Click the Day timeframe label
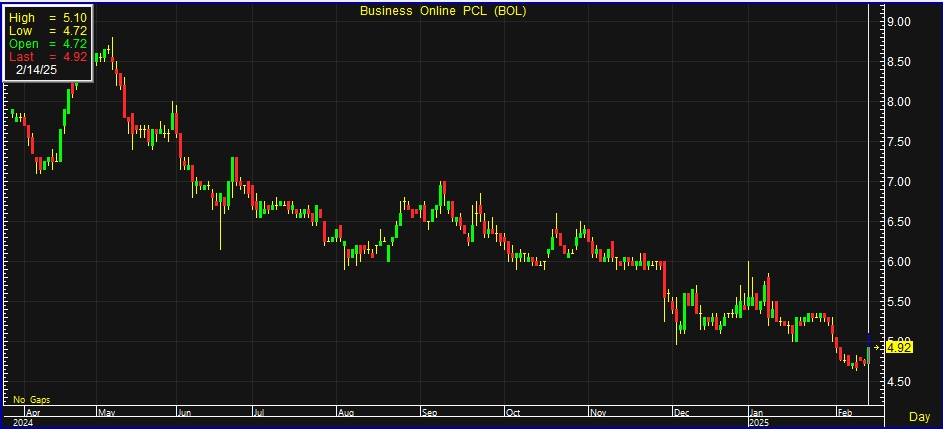 [x=918, y=415]
